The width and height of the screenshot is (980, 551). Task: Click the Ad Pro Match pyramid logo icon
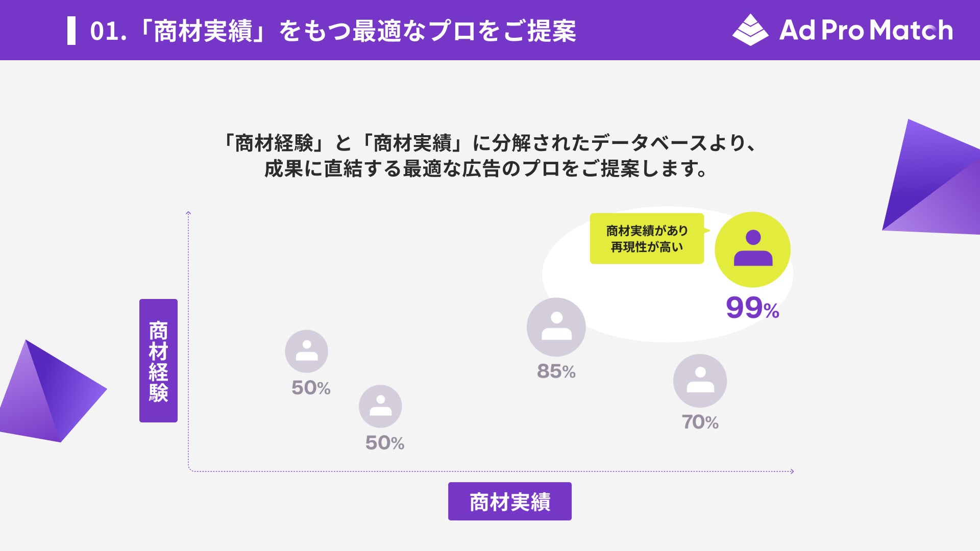coord(750,30)
